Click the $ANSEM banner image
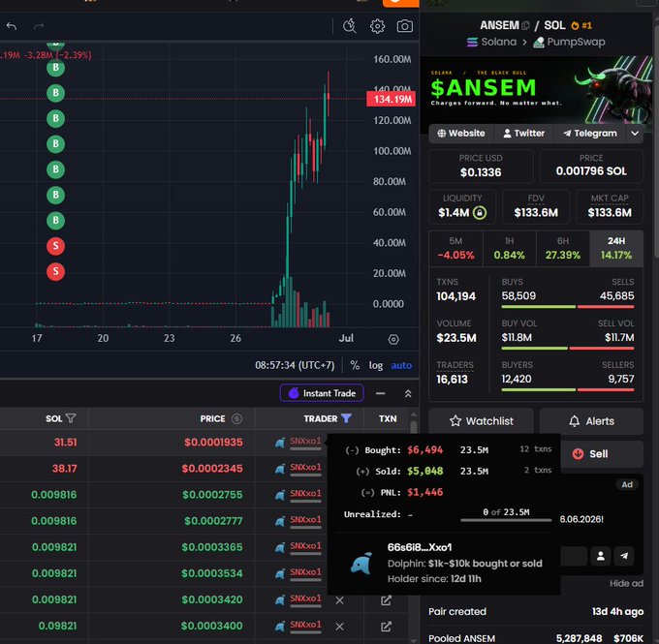Screen dimensions: 659x644 tap(536, 89)
